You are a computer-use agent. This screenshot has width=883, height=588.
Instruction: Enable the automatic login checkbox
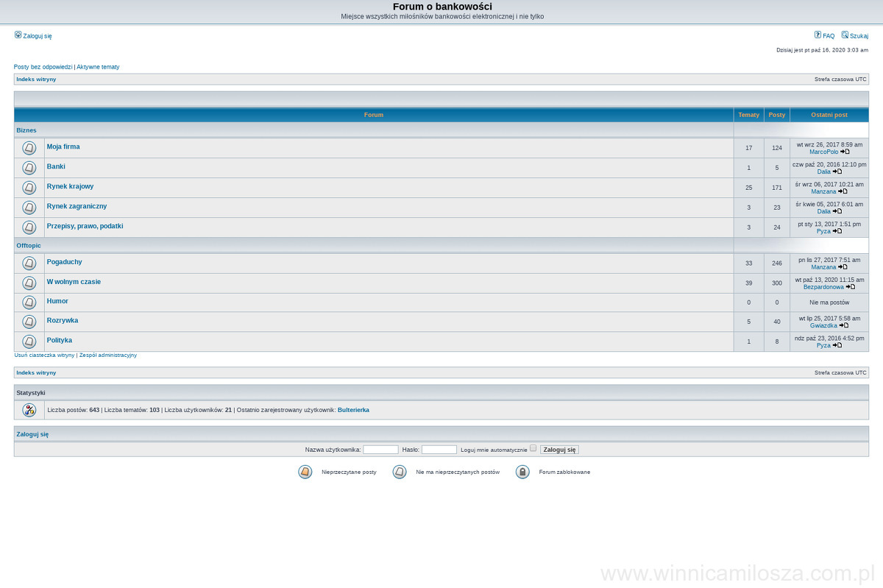[x=533, y=448]
